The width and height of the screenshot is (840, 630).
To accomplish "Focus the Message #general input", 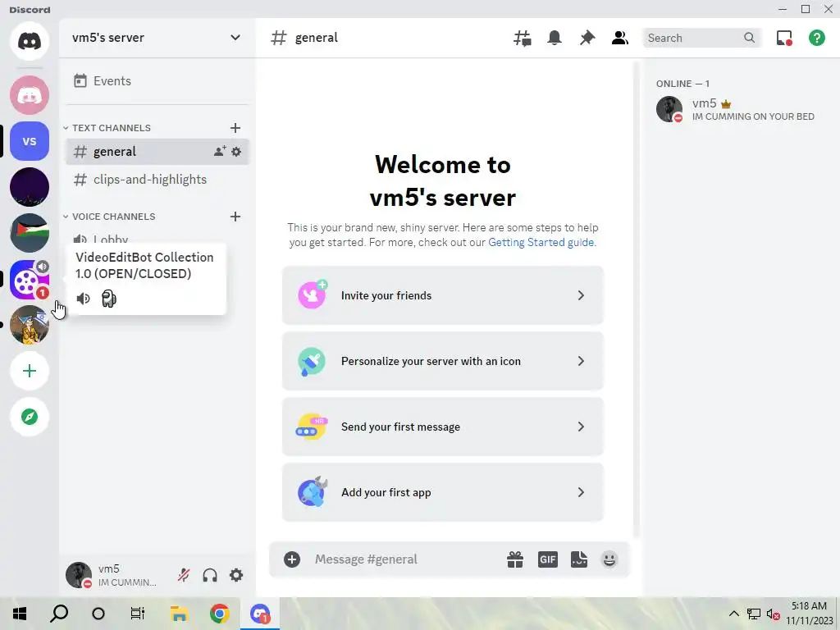I will [404, 559].
